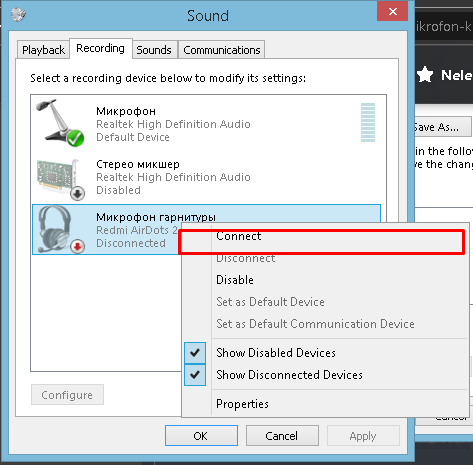Viewport: 473px width, 465px height.
Task: Click the star icon in background window
Action: (425, 74)
